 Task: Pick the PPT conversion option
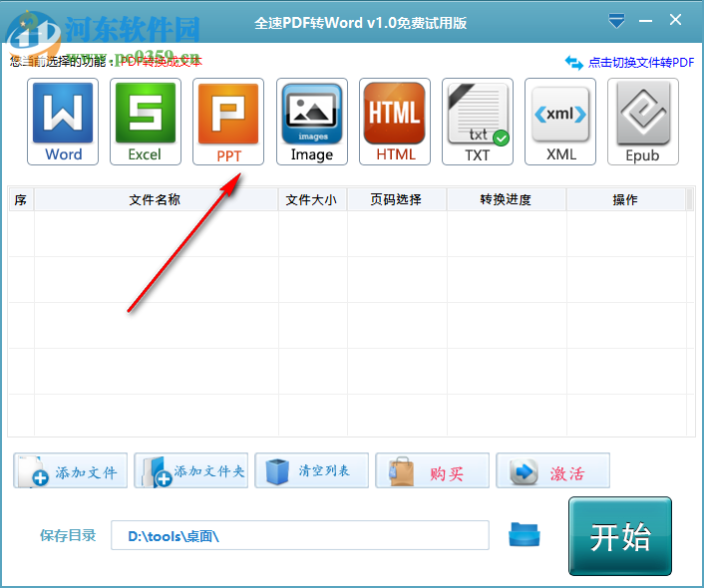click(x=228, y=122)
